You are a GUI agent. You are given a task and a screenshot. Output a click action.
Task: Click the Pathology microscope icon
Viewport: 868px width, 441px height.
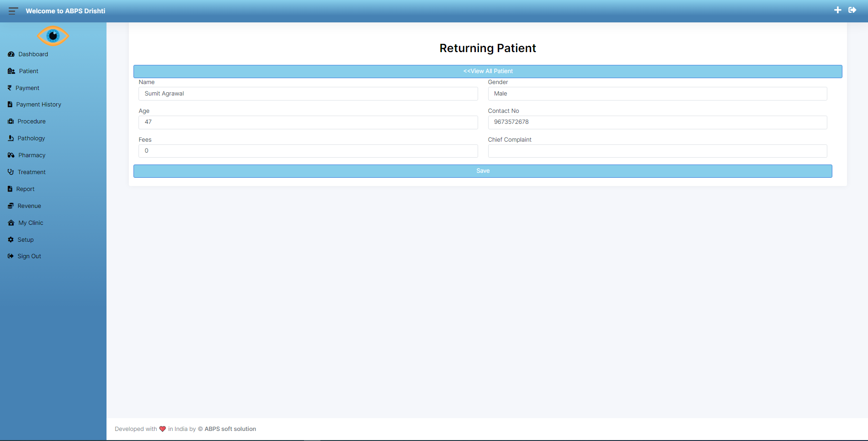tap(11, 138)
